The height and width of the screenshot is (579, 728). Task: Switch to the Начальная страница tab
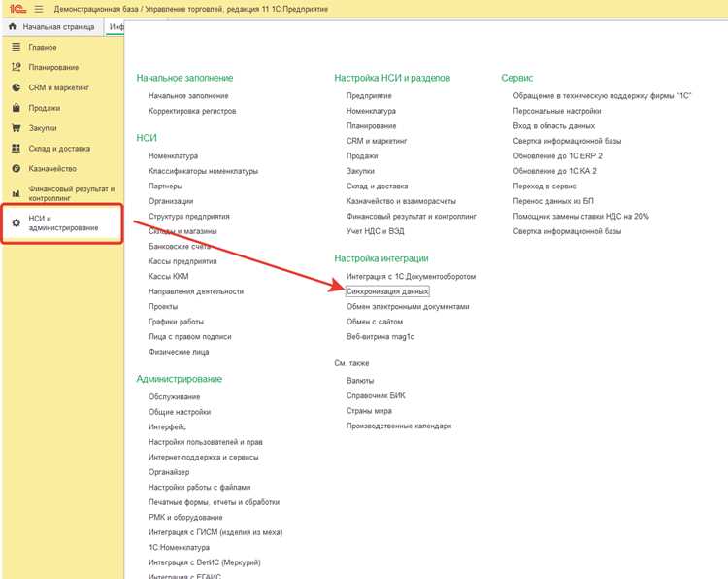[x=52, y=27]
